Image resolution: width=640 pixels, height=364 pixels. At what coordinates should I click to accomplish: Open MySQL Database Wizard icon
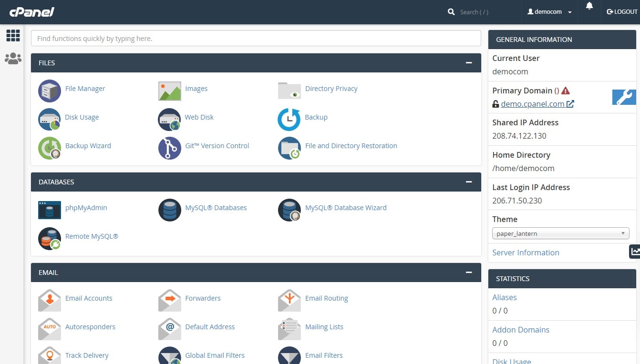coord(289,210)
